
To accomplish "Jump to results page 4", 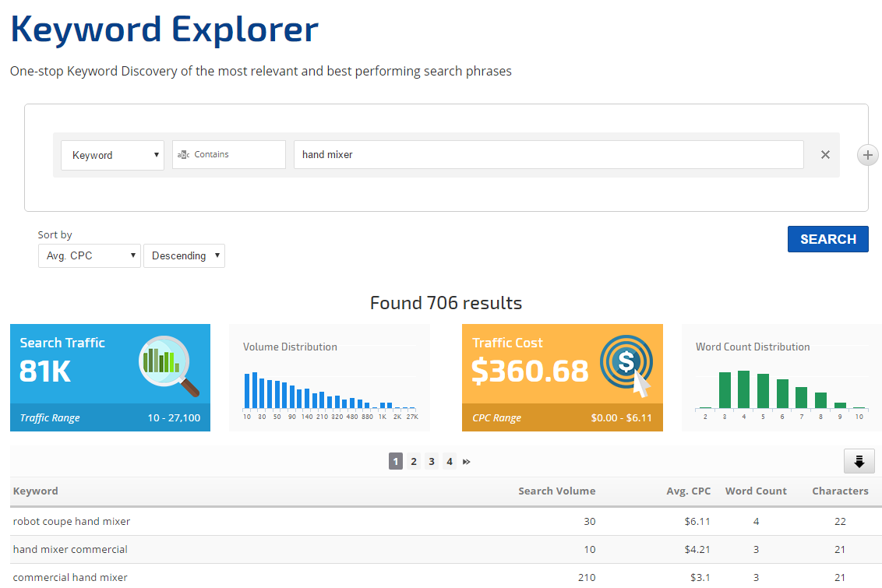I will 450,462.
